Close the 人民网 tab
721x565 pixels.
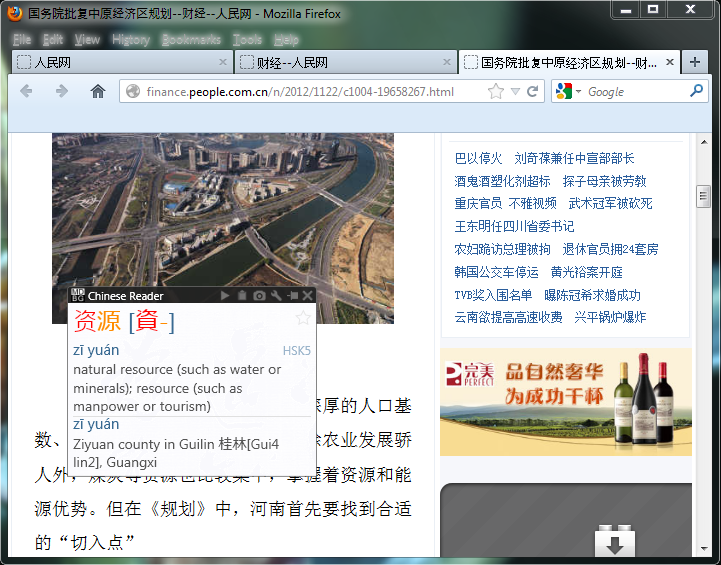223,62
